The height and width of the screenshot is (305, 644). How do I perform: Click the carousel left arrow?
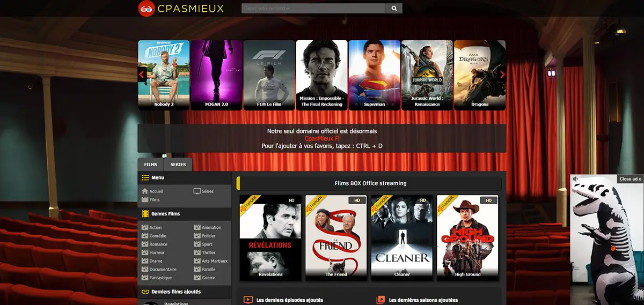coord(142,75)
